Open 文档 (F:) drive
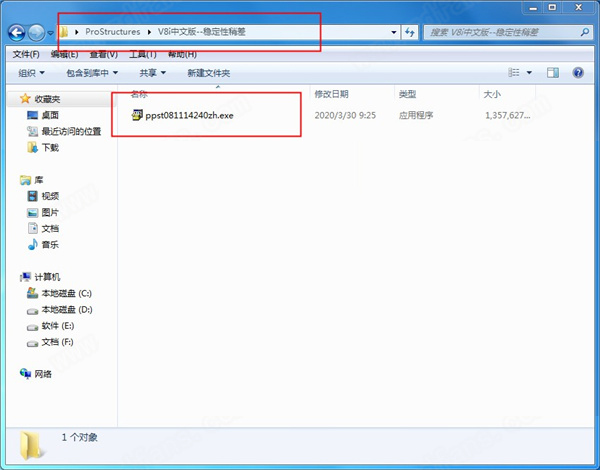 point(57,342)
